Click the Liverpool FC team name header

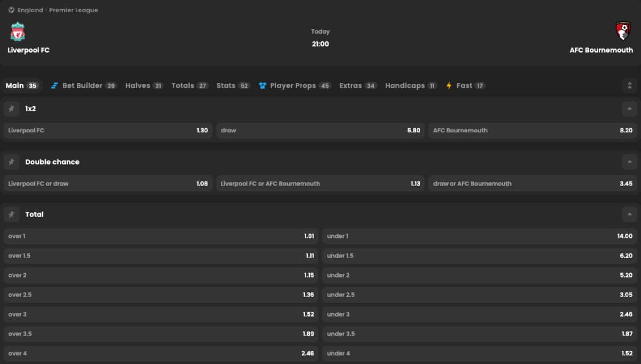29,50
